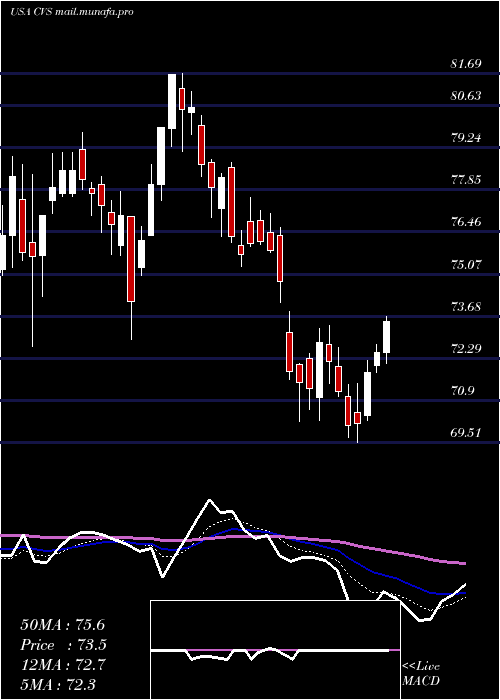Click the Price : 73.5 readout
500x700 pixels.
pos(64,645)
